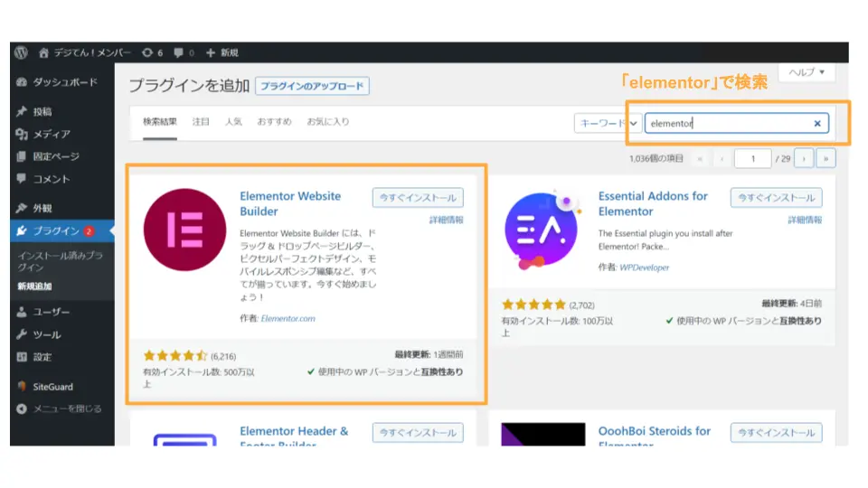Viewport: 868px width, 488px height.
Task: Go to the next results page
Action: (x=804, y=159)
